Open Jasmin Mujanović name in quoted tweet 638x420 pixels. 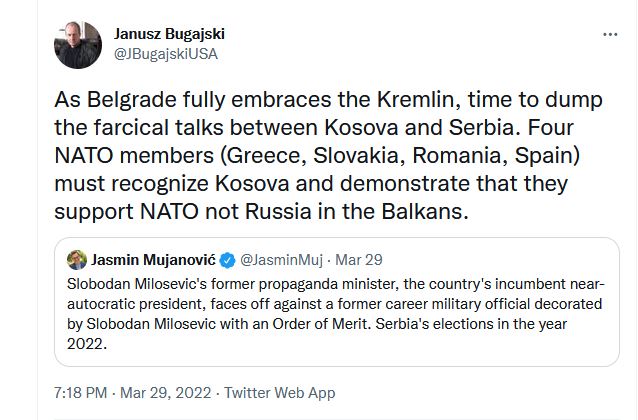(158, 260)
